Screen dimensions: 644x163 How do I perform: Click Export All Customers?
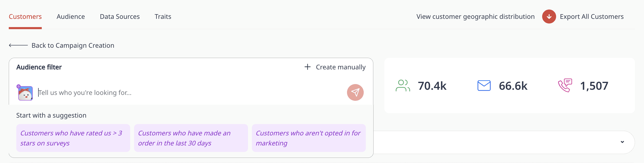592,17
